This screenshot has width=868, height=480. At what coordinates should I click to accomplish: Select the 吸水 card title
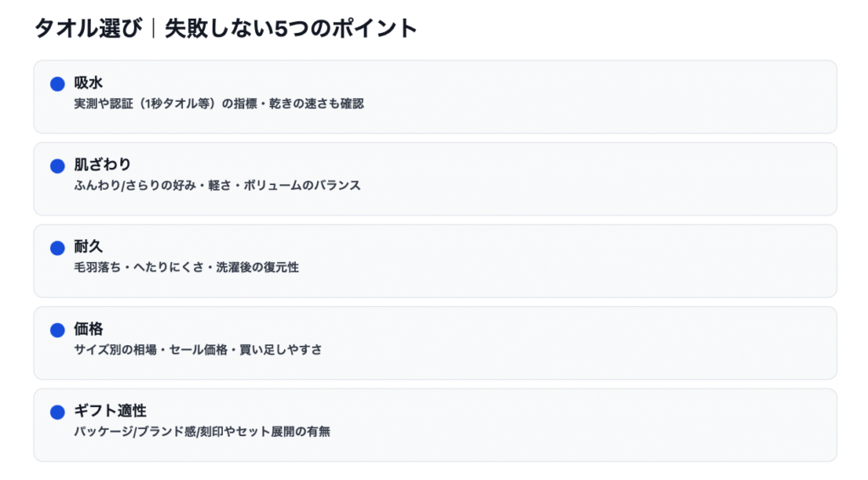(x=88, y=83)
